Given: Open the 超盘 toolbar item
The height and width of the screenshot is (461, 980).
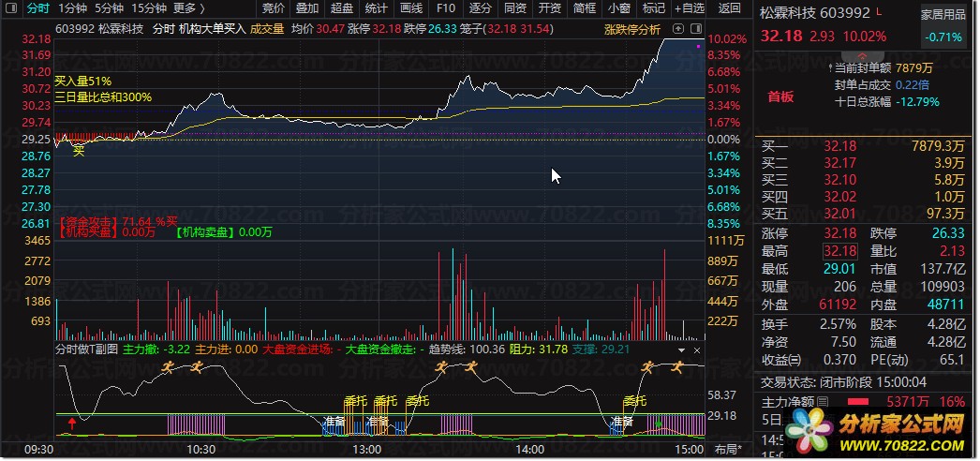Looking at the screenshot, I should coord(341,8).
